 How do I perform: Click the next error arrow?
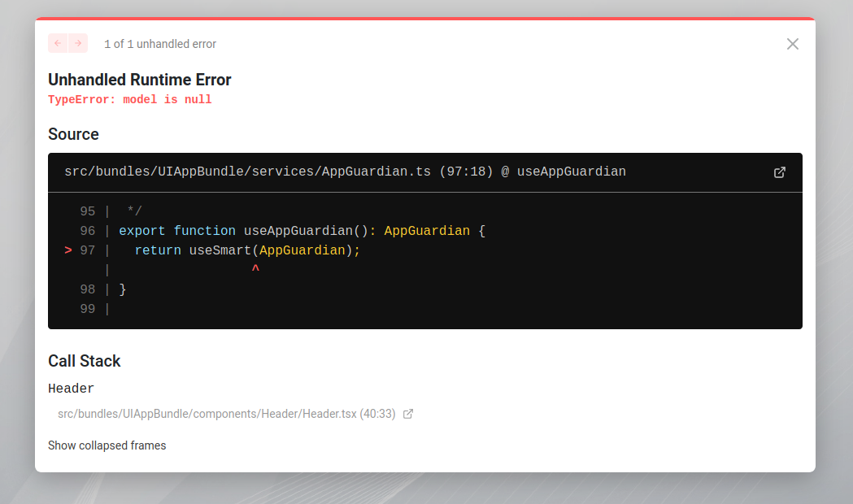[78, 43]
